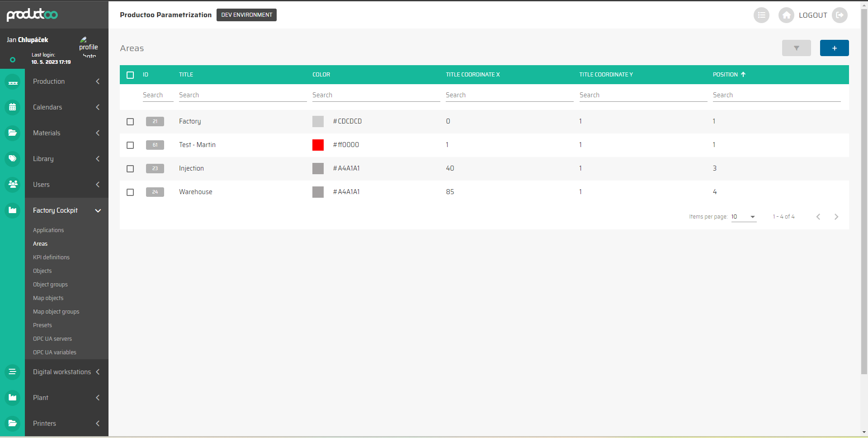Click the blue plus add area button
The image size is (868, 438).
pyautogui.click(x=834, y=48)
